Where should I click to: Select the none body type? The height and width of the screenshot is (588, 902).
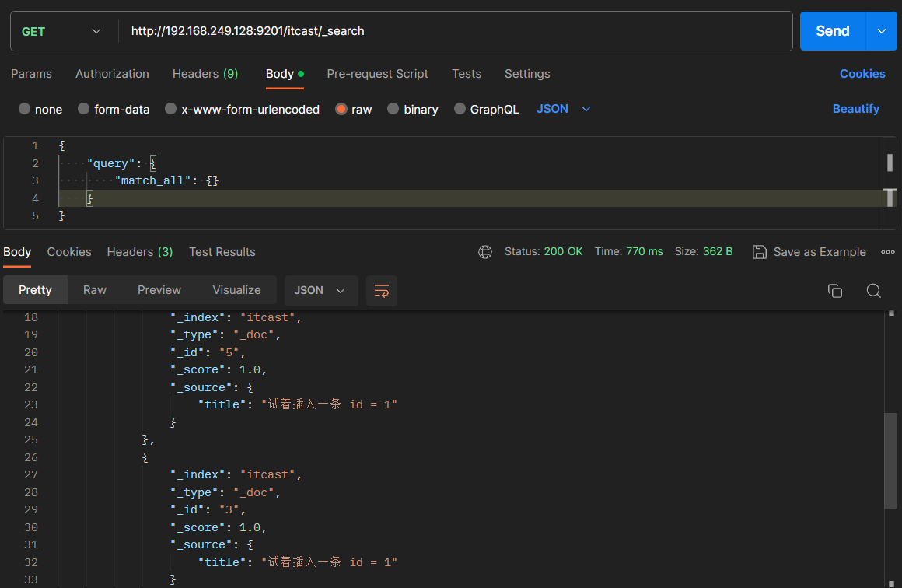click(x=40, y=110)
